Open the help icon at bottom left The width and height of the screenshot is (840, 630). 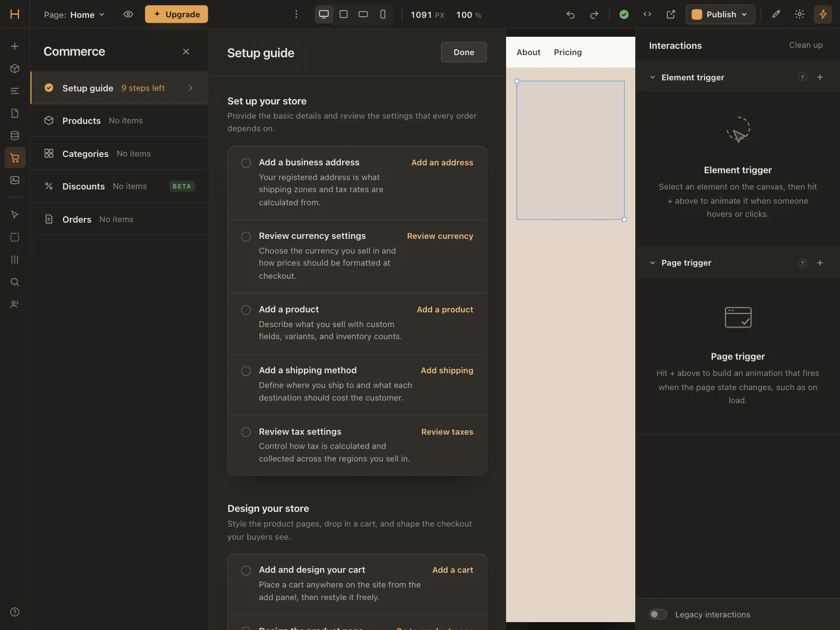(x=15, y=612)
